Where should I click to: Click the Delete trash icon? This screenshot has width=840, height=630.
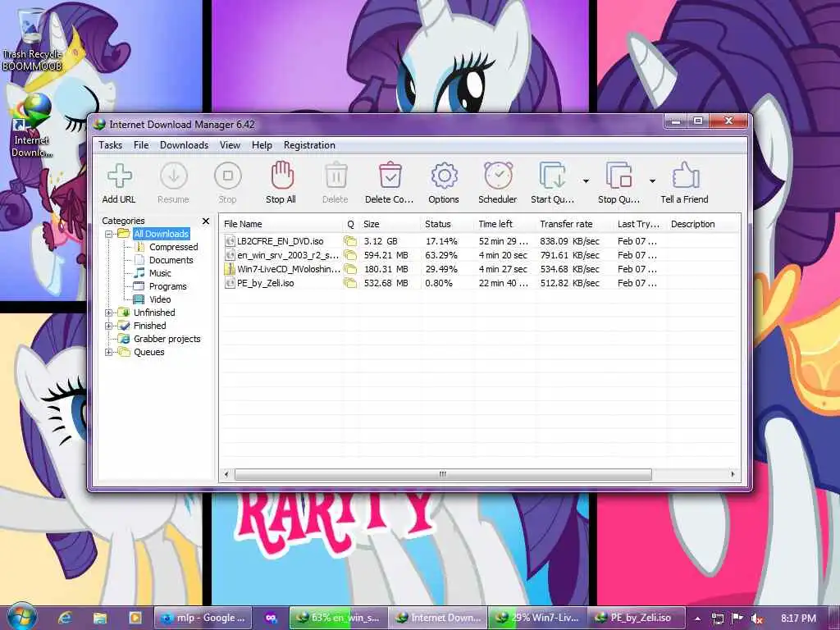point(336,176)
